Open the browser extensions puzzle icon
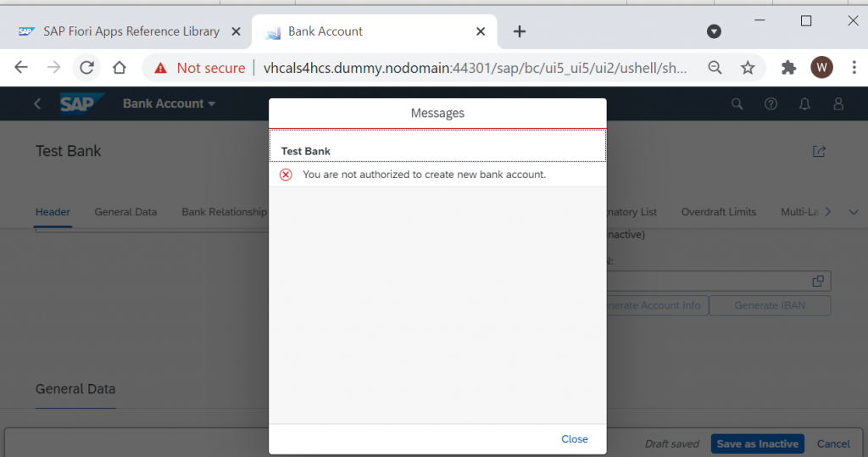The height and width of the screenshot is (457, 868). (x=788, y=68)
